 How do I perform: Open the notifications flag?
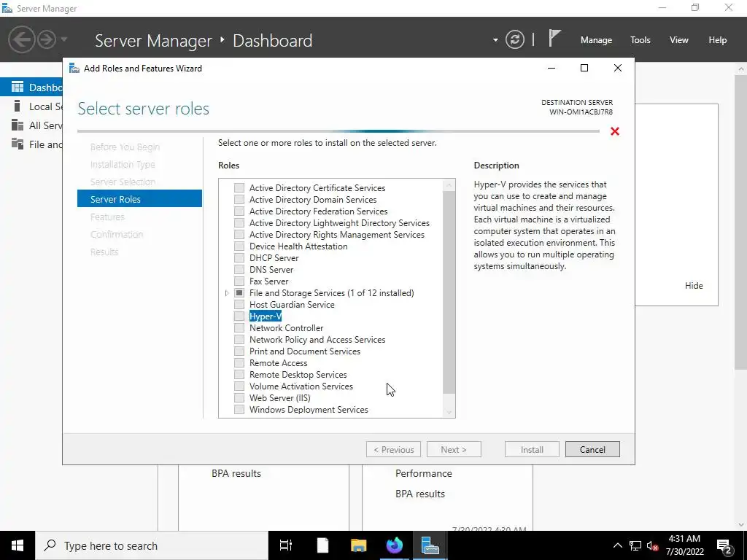pyautogui.click(x=554, y=38)
